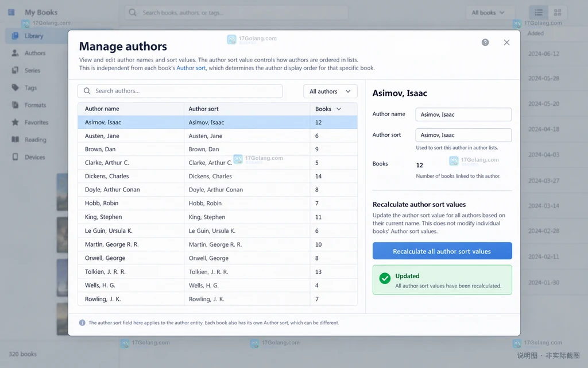The image size is (588, 368).
Task: Select the Wells, H. G. author name
Action: [100, 285]
